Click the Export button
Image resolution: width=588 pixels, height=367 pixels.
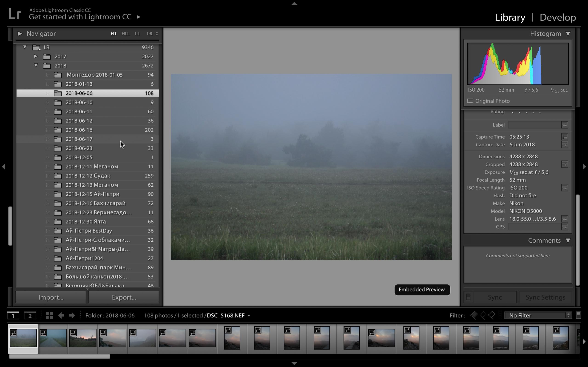click(x=124, y=297)
